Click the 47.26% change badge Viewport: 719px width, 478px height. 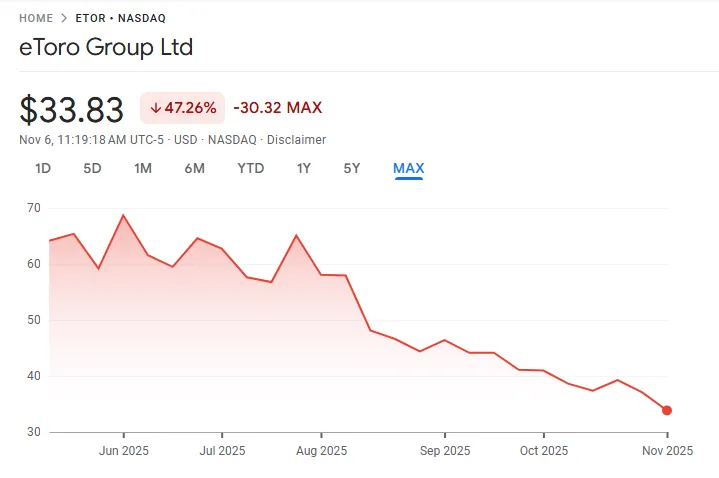point(182,108)
